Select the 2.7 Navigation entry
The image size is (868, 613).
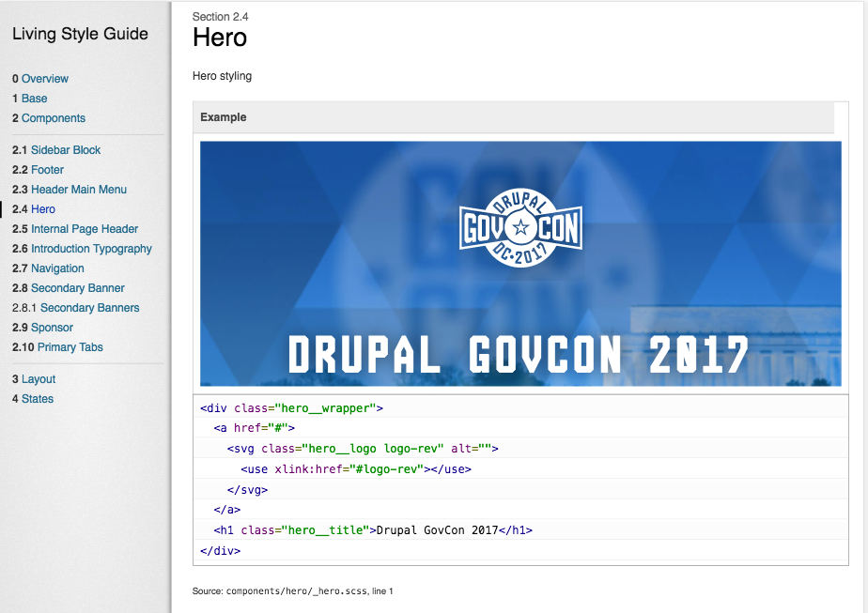(x=48, y=268)
